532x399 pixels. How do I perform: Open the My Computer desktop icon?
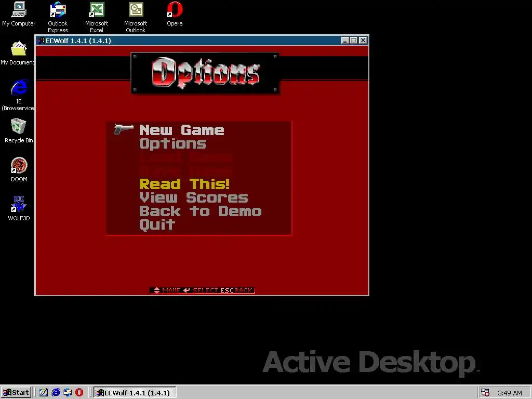[x=19, y=14]
